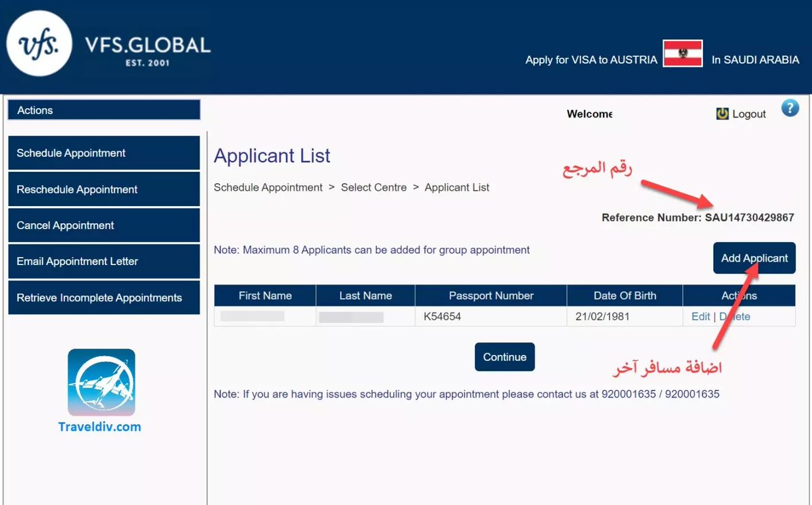The width and height of the screenshot is (812, 505).
Task: Open the blue help question mark icon
Action: [x=790, y=108]
